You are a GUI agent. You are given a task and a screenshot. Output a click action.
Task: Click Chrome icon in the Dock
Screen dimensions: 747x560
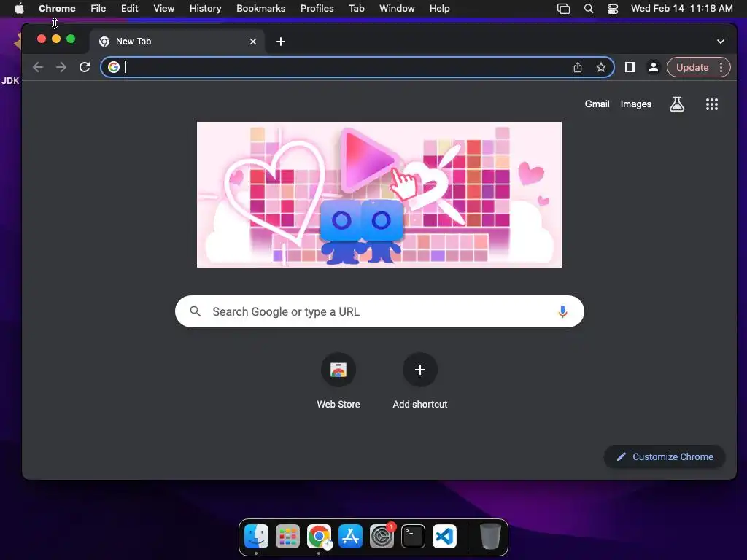pos(319,536)
